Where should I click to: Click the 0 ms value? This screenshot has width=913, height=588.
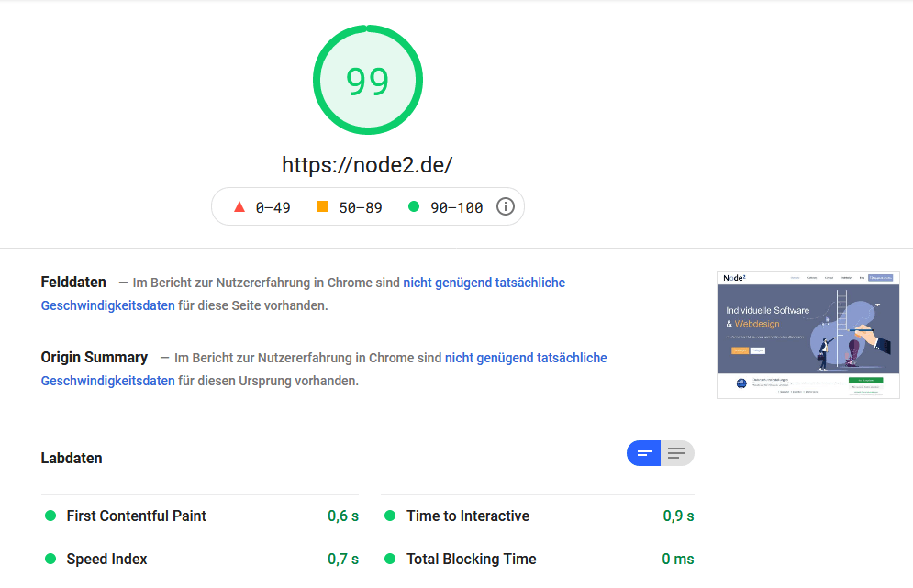678,560
